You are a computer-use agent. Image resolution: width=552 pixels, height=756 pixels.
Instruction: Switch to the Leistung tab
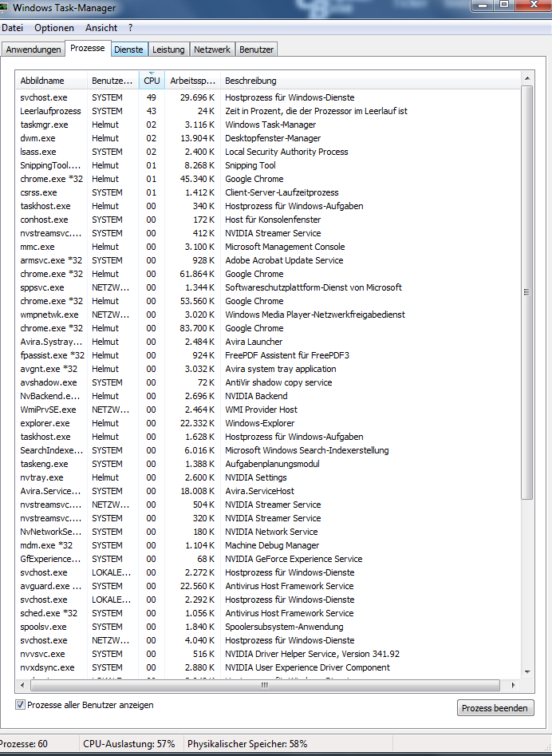point(168,49)
